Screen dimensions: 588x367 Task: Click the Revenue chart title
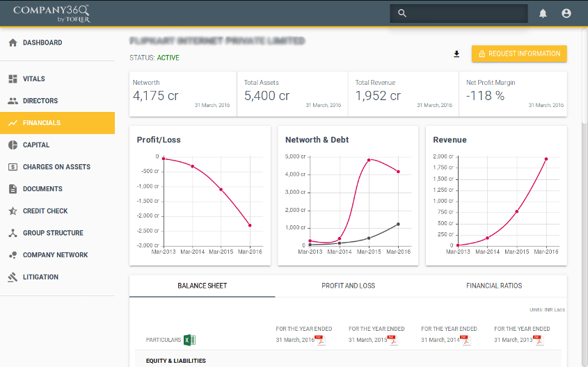point(450,140)
